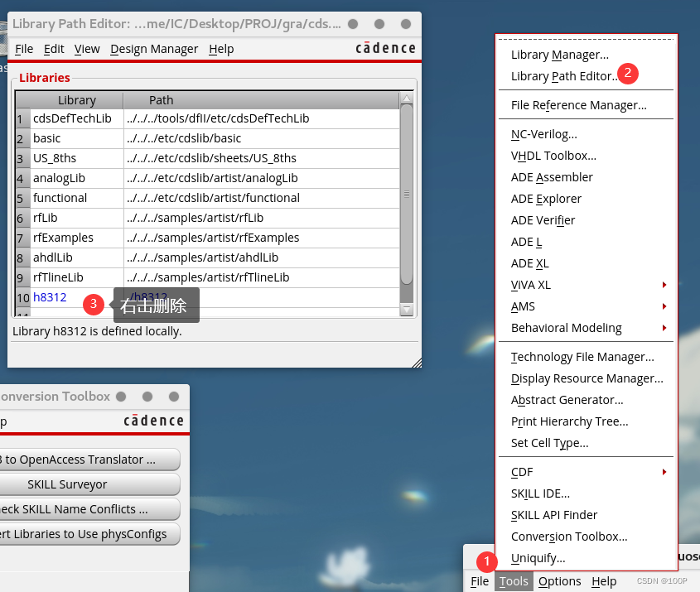This screenshot has height=592, width=700.
Task: Select the rfTlineLib library cell
Action: [x=77, y=277]
